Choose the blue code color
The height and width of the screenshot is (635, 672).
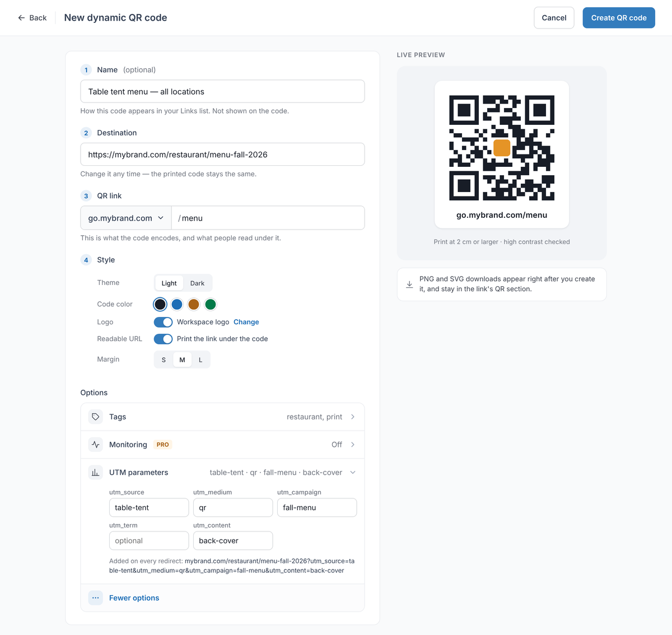(177, 304)
